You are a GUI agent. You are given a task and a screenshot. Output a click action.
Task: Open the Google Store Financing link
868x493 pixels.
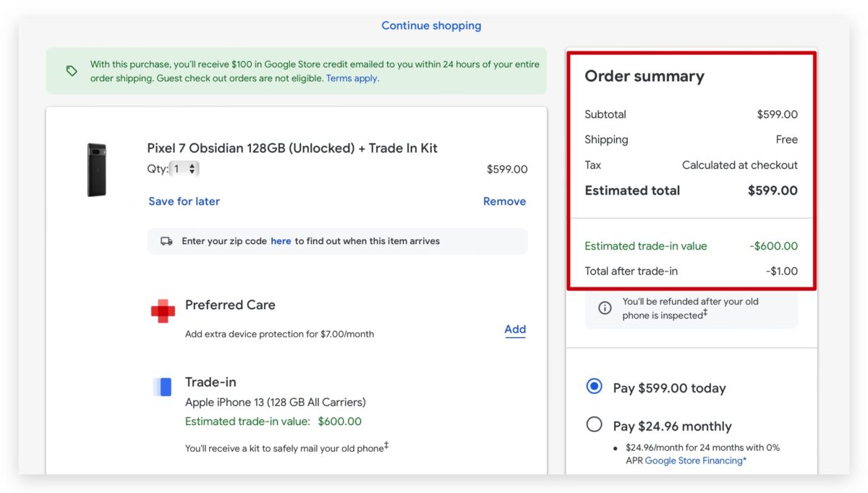tap(696, 460)
